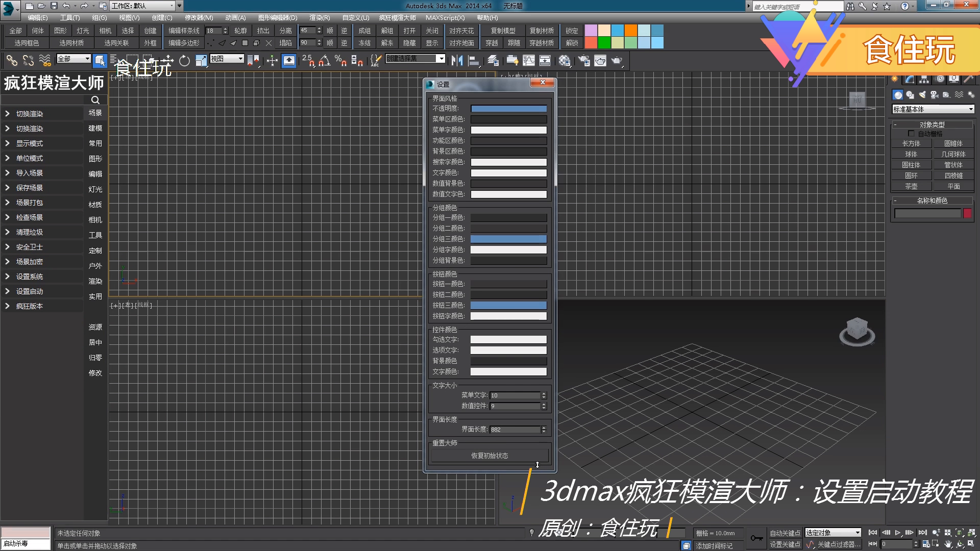The height and width of the screenshot is (551, 980).
Task: Open the Layer Manager icon
Action: coord(493,61)
